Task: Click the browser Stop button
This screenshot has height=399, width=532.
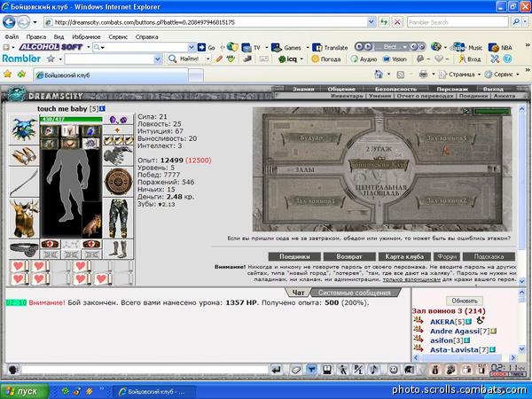Action: point(397,22)
